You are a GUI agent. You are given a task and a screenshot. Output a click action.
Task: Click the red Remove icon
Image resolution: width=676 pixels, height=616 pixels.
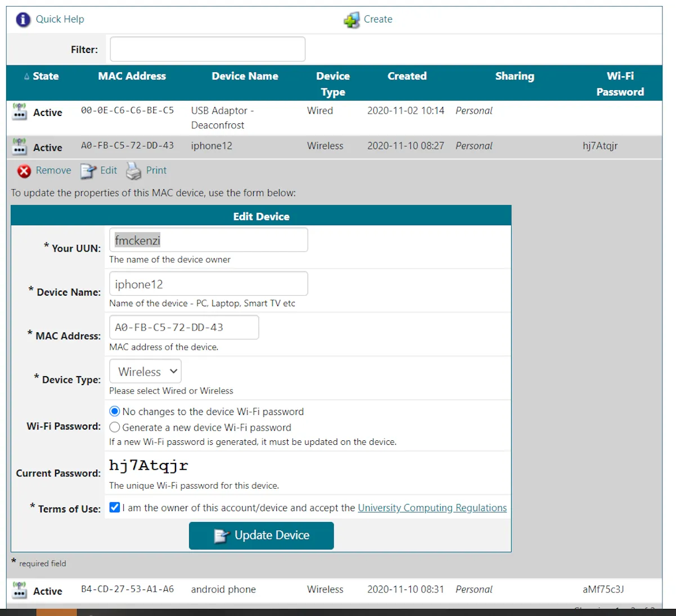point(24,171)
